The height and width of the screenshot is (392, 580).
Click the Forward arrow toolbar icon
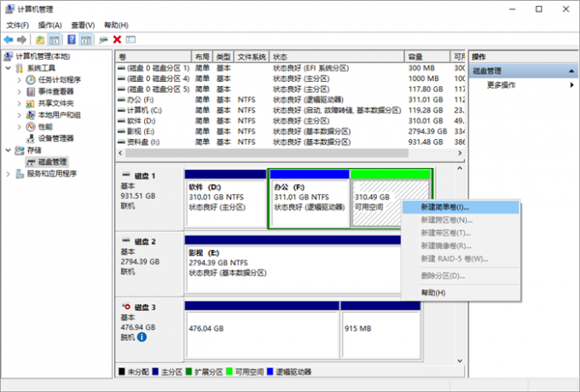pos(22,39)
